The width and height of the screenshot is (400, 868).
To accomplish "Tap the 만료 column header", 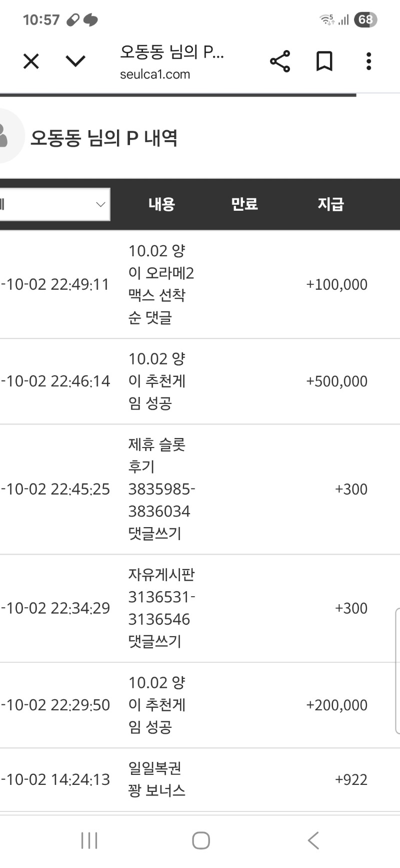I will tap(244, 204).
